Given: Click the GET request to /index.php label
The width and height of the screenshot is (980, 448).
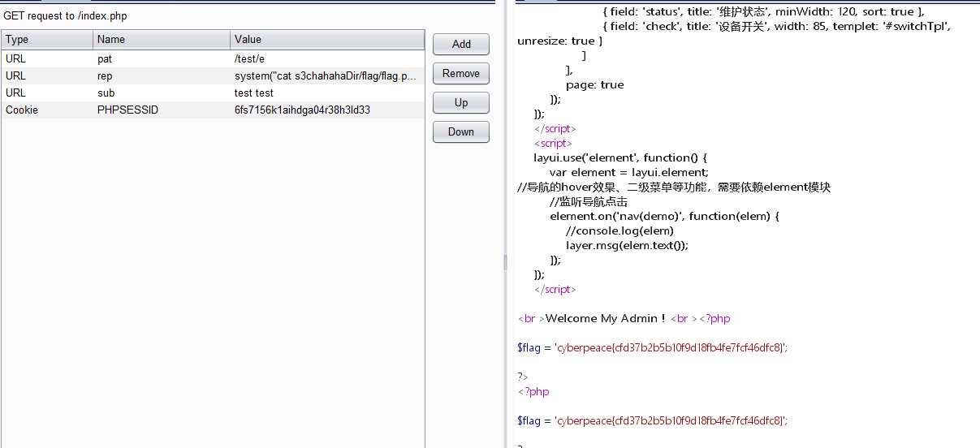Looking at the screenshot, I should pyautogui.click(x=66, y=15).
